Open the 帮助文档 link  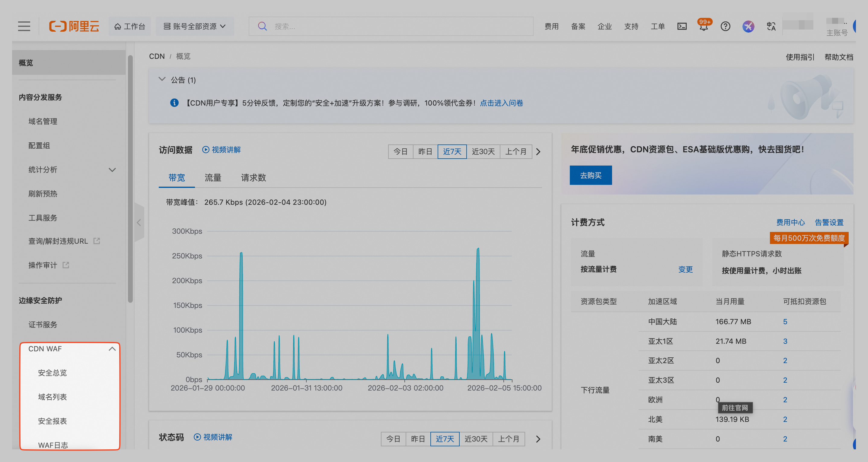click(839, 57)
